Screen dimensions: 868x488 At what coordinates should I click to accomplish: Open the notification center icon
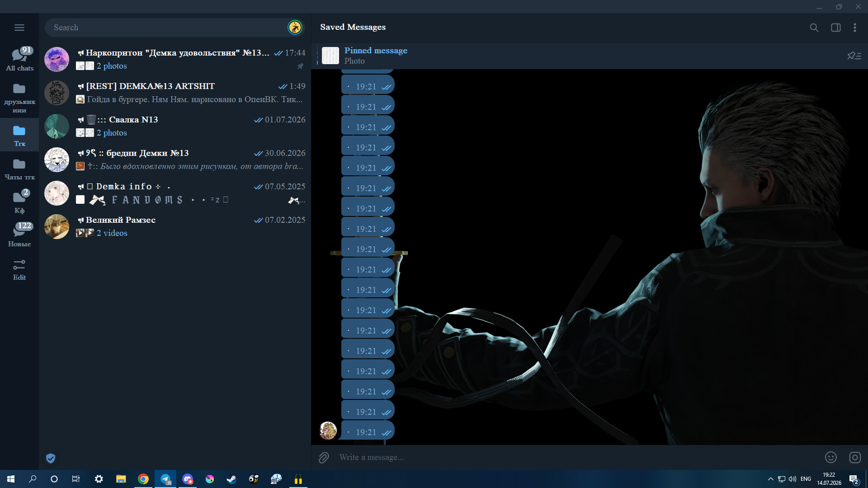click(854, 479)
